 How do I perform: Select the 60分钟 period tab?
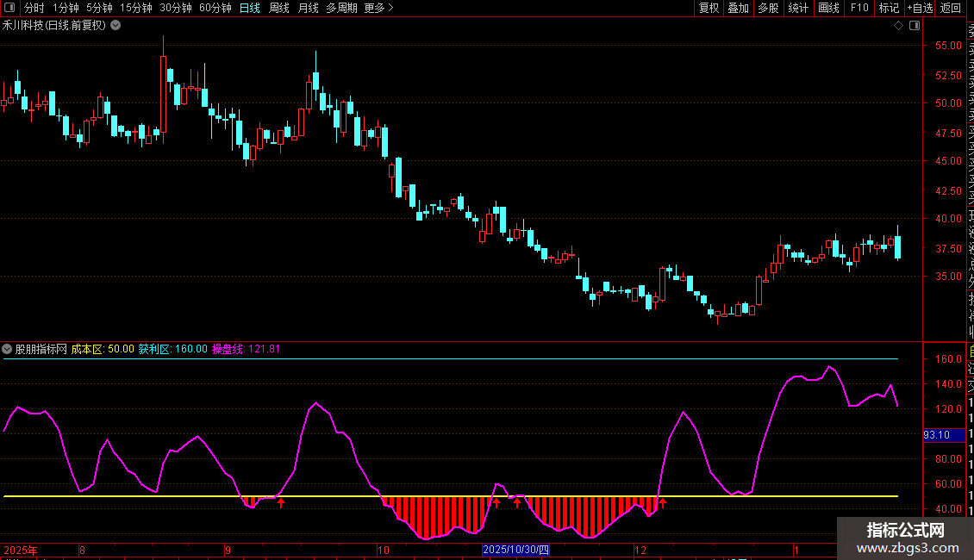[215, 8]
